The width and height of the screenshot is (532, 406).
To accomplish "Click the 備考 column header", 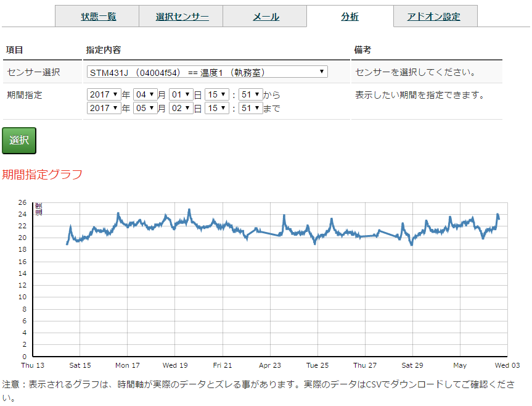I will pos(362,50).
